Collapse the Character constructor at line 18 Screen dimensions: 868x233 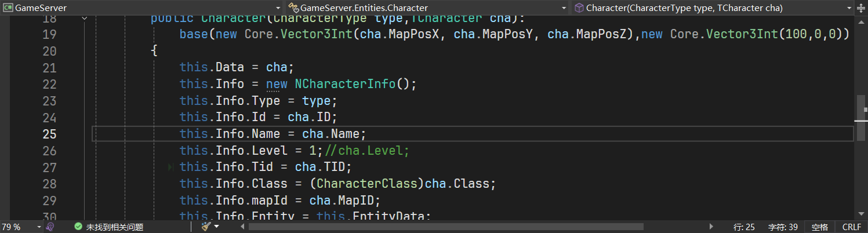point(85,18)
